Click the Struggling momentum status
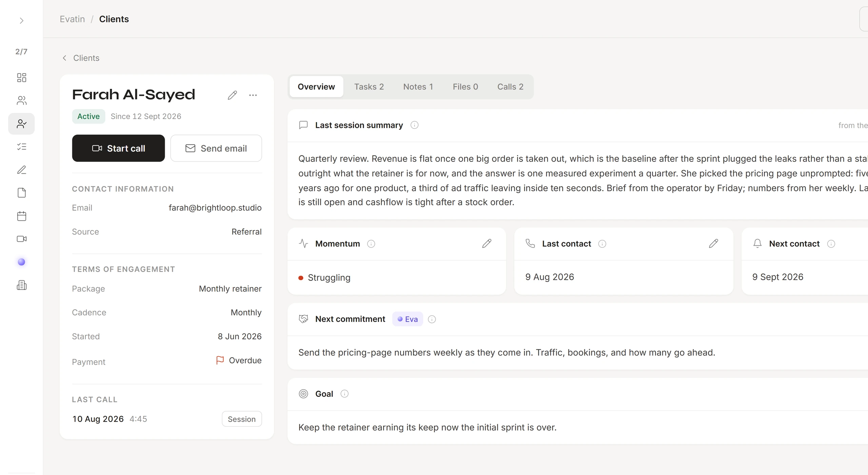The width and height of the screenshot is (868, 475). tap(324, 278)
